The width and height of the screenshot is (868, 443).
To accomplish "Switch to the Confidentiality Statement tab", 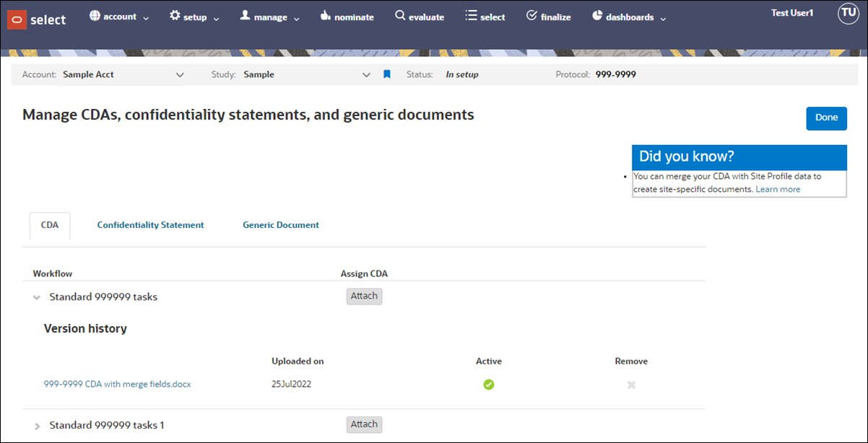I will (x=151, y=225).
